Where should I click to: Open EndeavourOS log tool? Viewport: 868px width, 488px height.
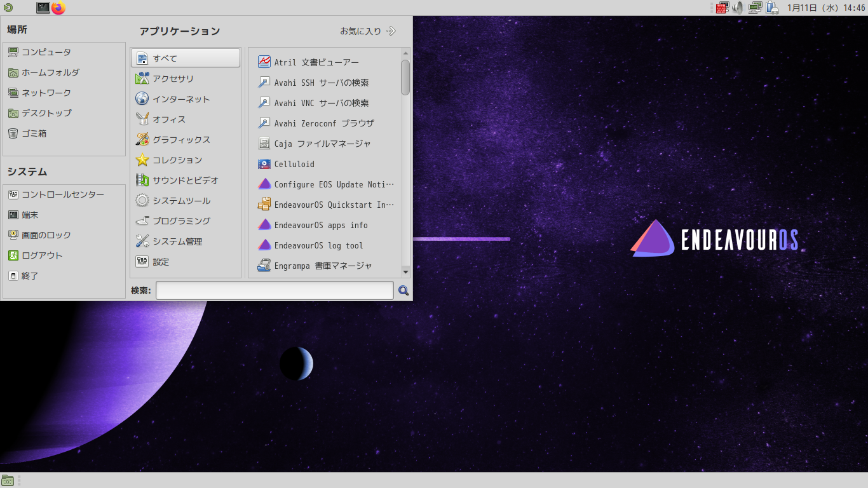pyautogui.click(x=325, y=245)
